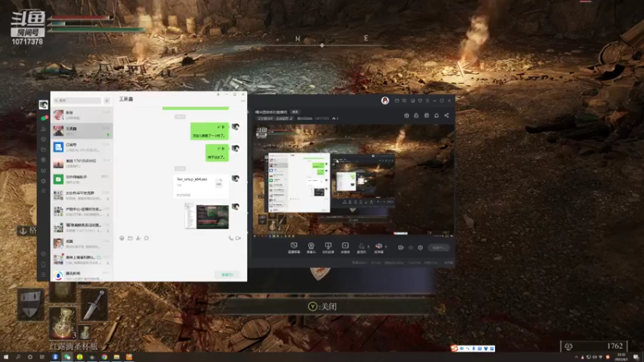Viewport: 644px width, 362px height.
Task: Mute the speaker in Douyu toolbar
Action: click(x=378, y=247)
